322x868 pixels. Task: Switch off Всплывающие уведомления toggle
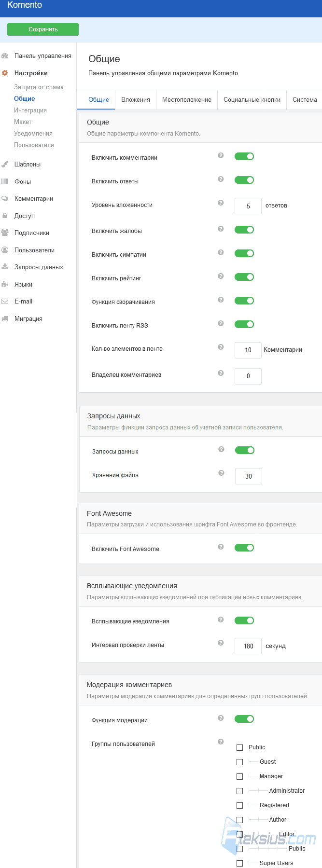click(x=244, y=620)
